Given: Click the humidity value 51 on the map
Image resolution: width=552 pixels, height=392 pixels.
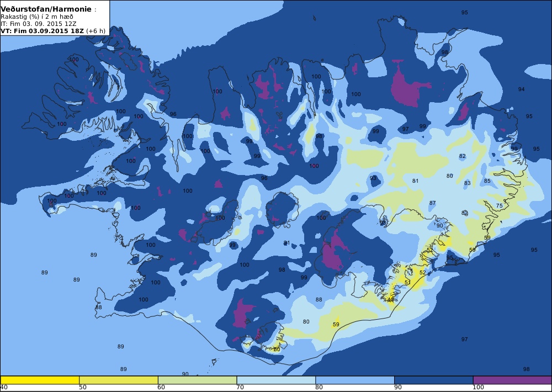Looking at the screenshot, I should click(x=408, y=283).
